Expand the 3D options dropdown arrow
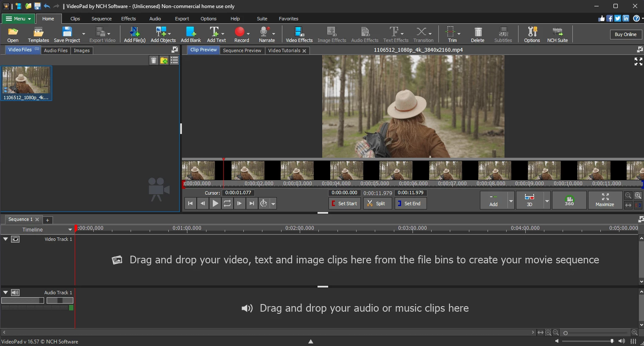The image size is (644, 346). pyautogui.click(x=547, y=201)
